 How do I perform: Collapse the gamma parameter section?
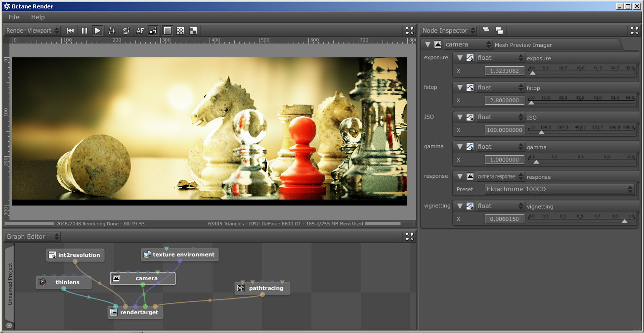tap(459, 147)
